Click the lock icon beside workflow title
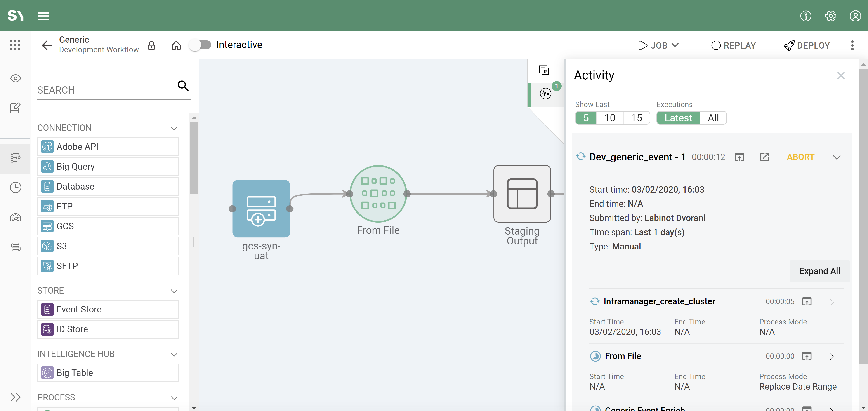This screenshot has width=868, height=411. (152, 45)
